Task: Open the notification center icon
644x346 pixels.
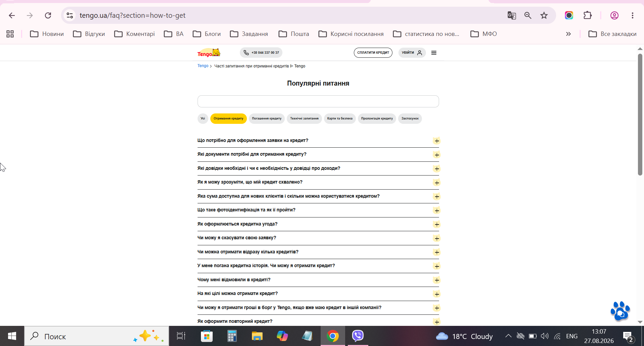Action: (628, 337)
